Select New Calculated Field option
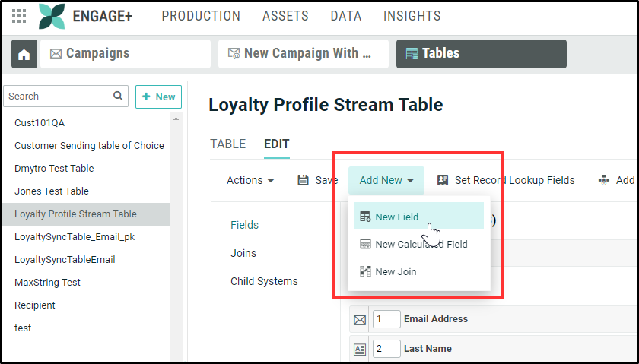 (421, 245)
